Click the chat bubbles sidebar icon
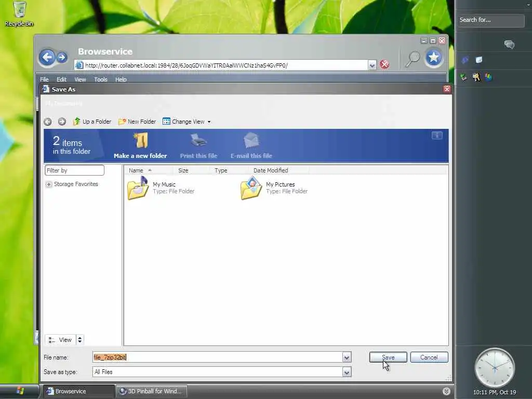Viewport: 532px width, 399px height. pos(509,45)
